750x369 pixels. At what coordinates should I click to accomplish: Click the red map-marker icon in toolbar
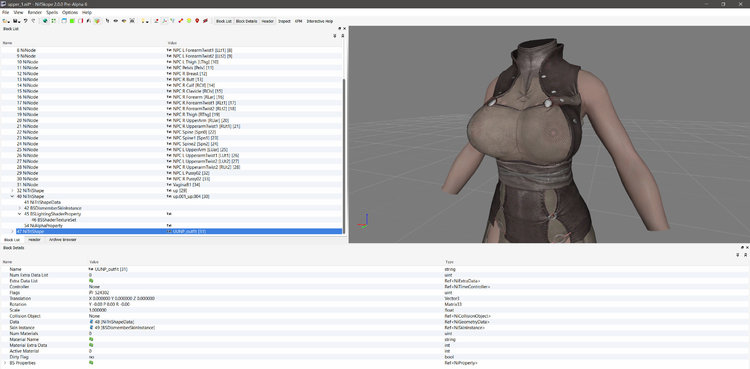(197, 21)
